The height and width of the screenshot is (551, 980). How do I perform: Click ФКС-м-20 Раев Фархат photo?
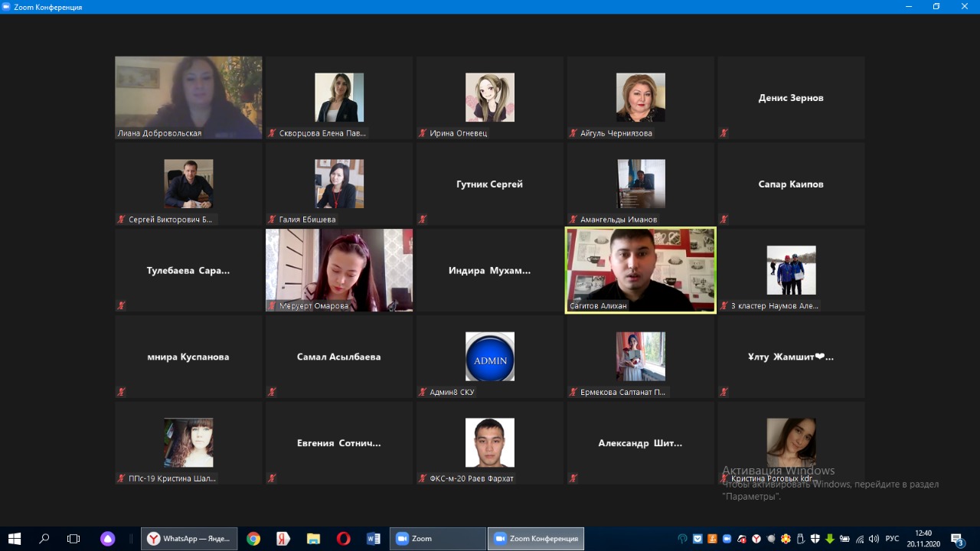pyautogui.click(x=490, y=443)
